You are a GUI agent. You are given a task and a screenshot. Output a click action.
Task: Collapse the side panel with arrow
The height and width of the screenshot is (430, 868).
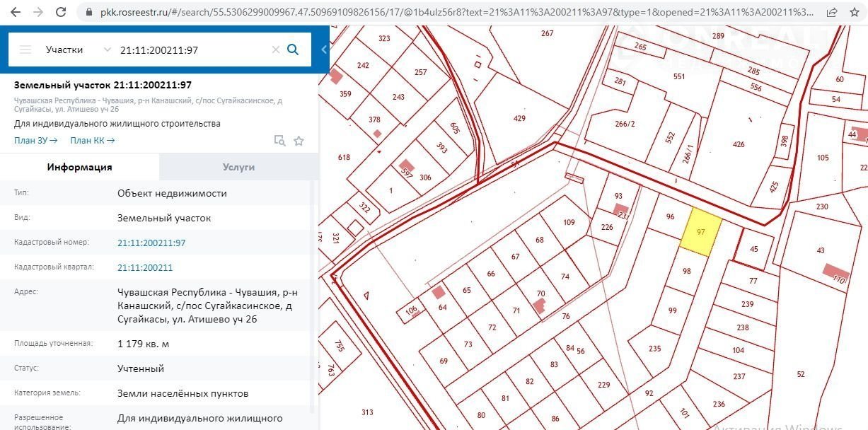(x=324, y=50)
